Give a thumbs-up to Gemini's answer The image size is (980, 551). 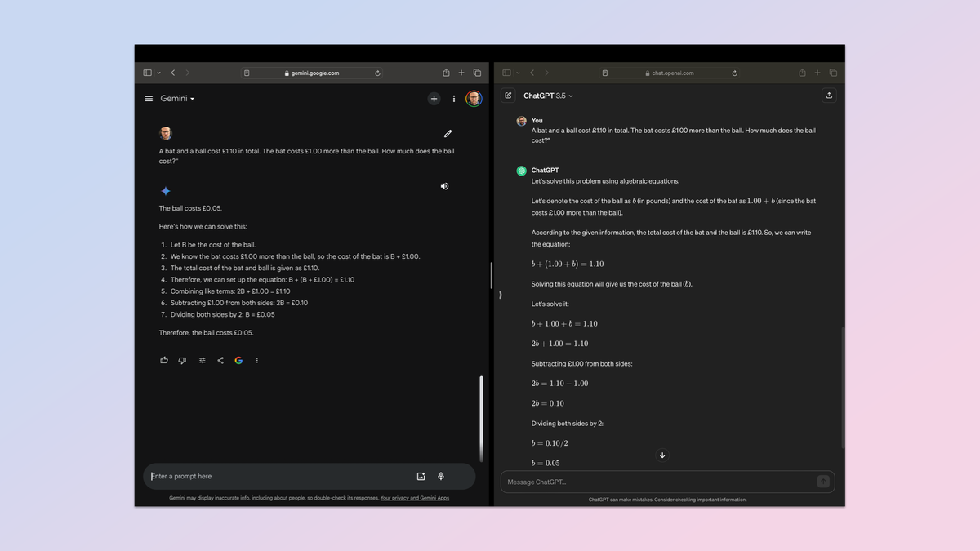point(164,360)
